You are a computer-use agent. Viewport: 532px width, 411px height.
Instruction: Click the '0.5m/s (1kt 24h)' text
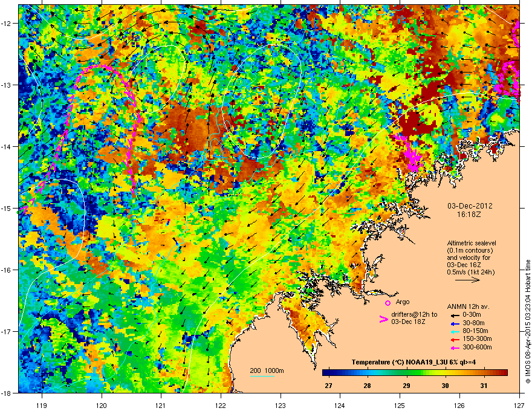[x=471, y=272]
